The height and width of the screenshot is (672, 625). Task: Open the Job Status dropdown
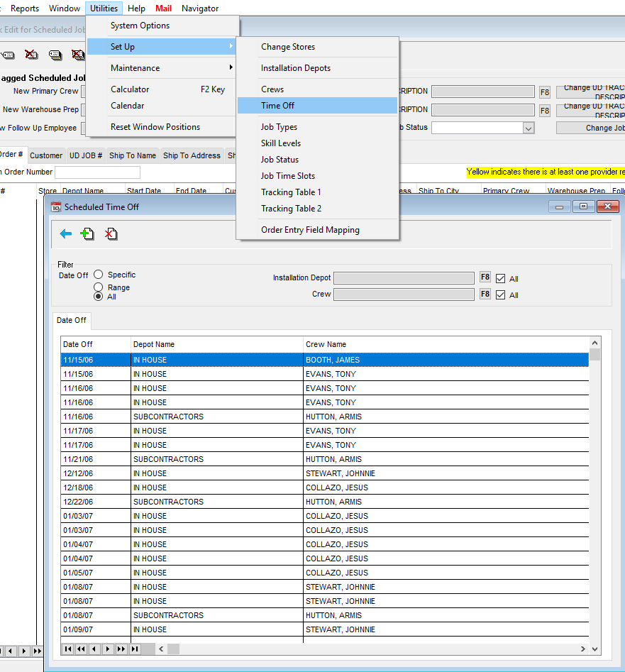click(528, 127)
